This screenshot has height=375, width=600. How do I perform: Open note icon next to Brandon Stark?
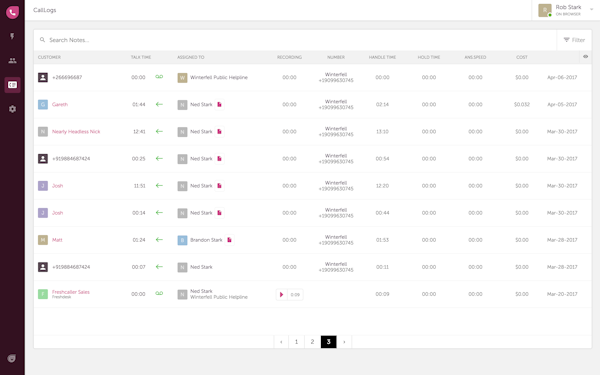click(x=229, y=240)
